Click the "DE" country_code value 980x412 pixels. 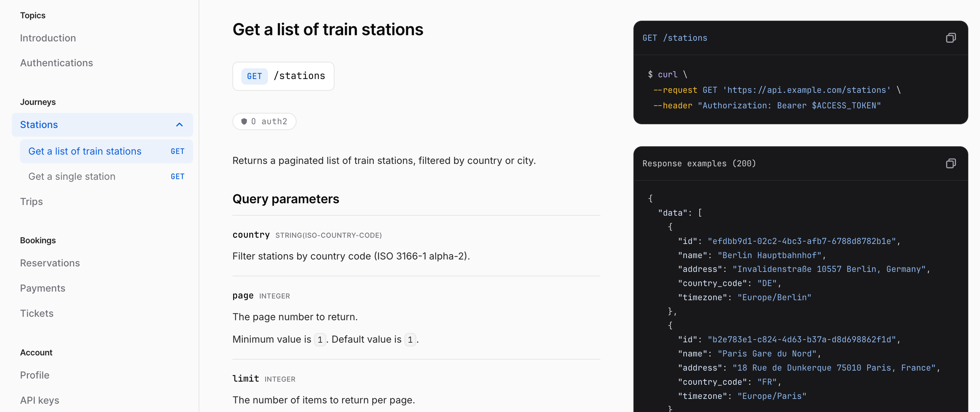pos(767,283)
